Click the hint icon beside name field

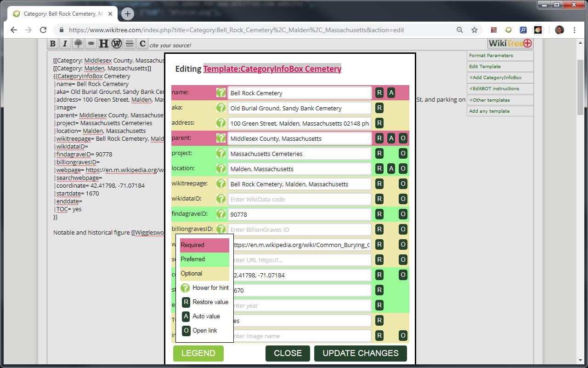(x=221, y=93)
